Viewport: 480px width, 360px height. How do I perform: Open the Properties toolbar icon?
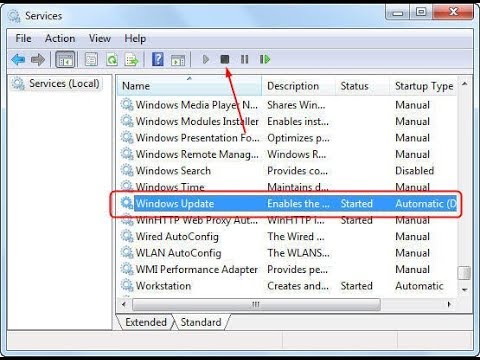click(91, 60)
